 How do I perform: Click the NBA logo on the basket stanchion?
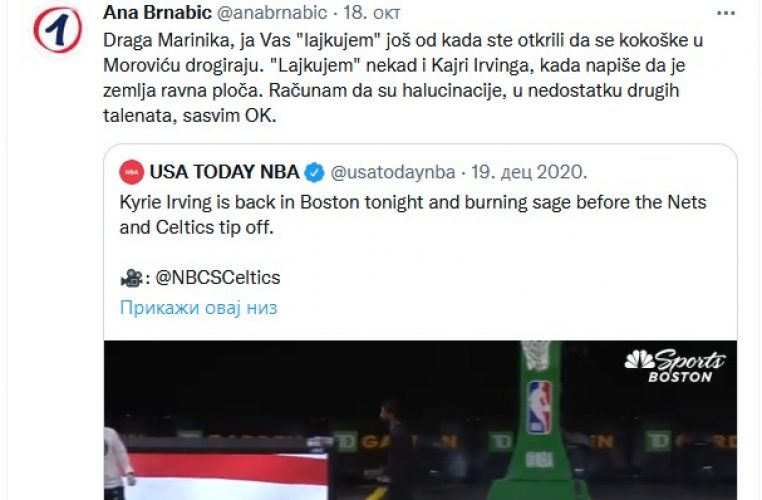[539, 408]
